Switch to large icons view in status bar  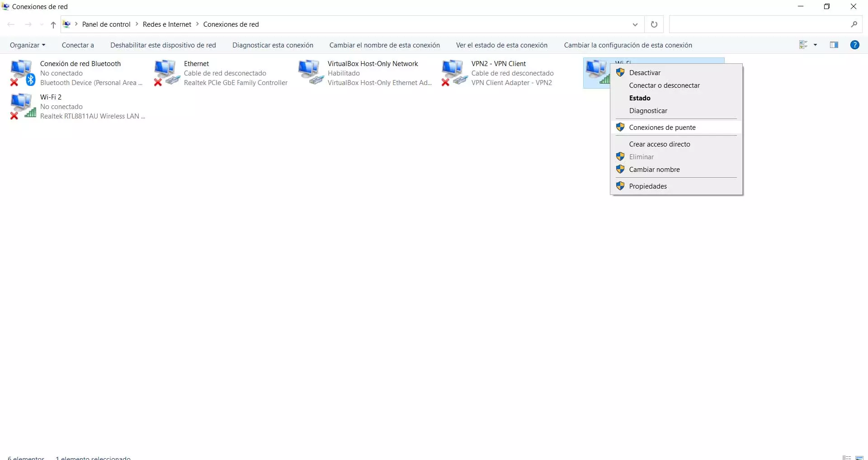859,458
